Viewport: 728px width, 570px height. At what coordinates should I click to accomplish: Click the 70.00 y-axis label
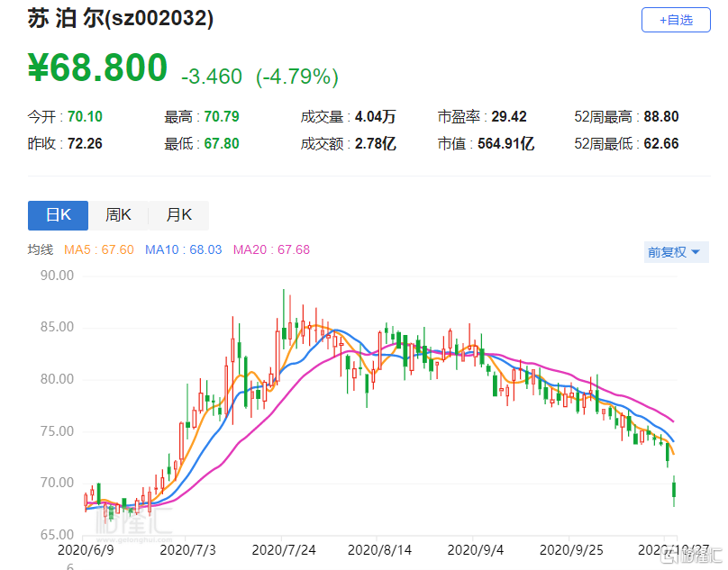(57, 483)
